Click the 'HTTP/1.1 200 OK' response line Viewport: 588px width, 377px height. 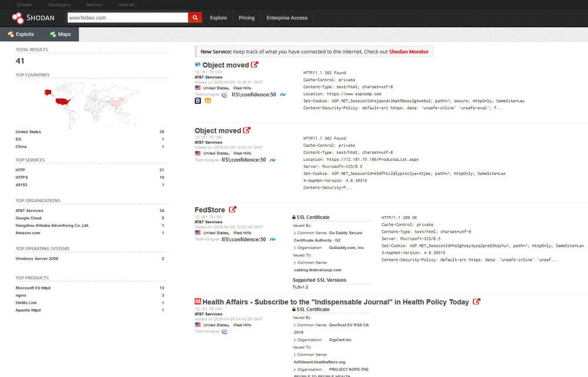click(x=399, y=217)
